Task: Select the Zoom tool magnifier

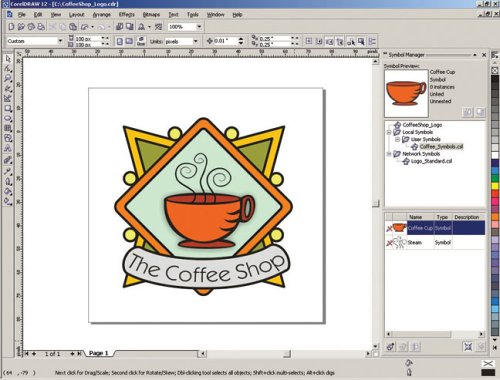Action: (x=8, y=79)
